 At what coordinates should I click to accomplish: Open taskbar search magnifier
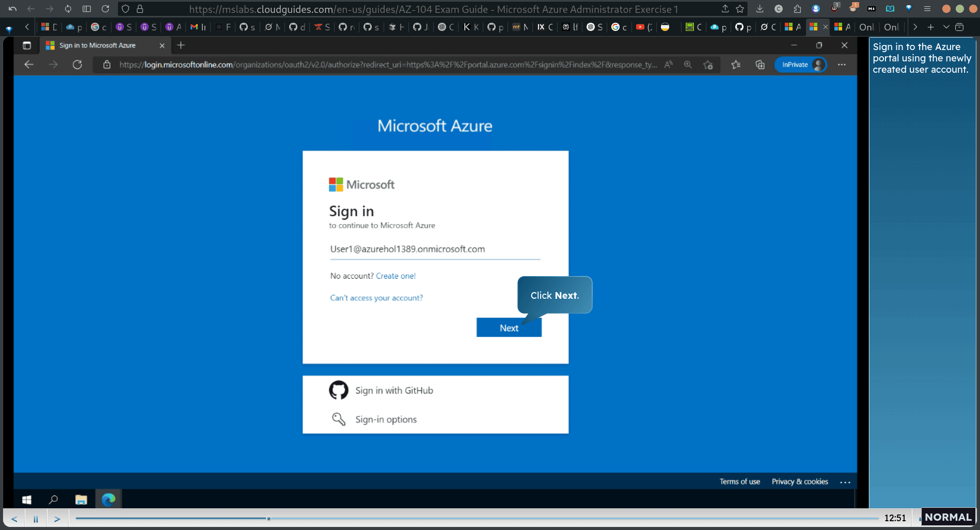pos(53,500)
